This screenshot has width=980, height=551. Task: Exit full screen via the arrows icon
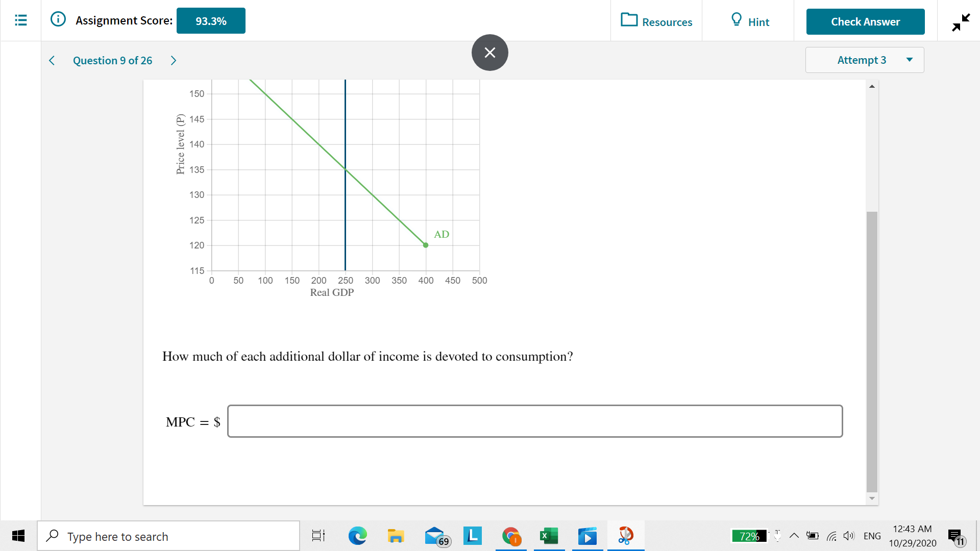(960, 22)
